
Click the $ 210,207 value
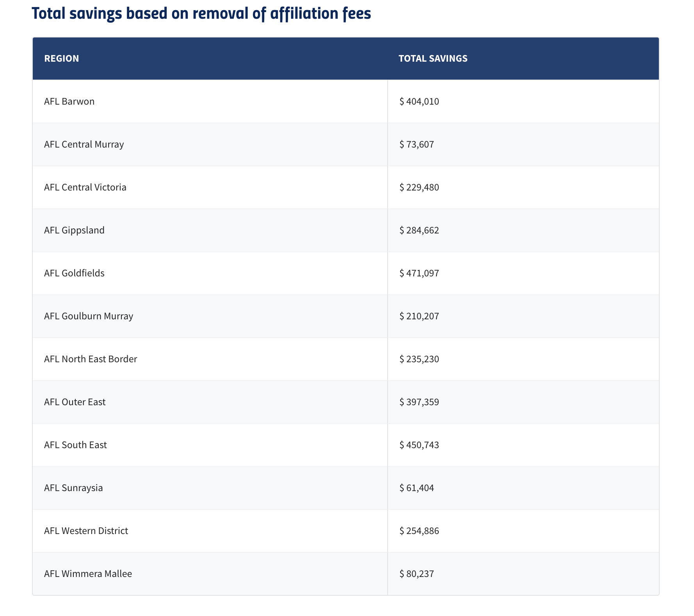[419, 316]
